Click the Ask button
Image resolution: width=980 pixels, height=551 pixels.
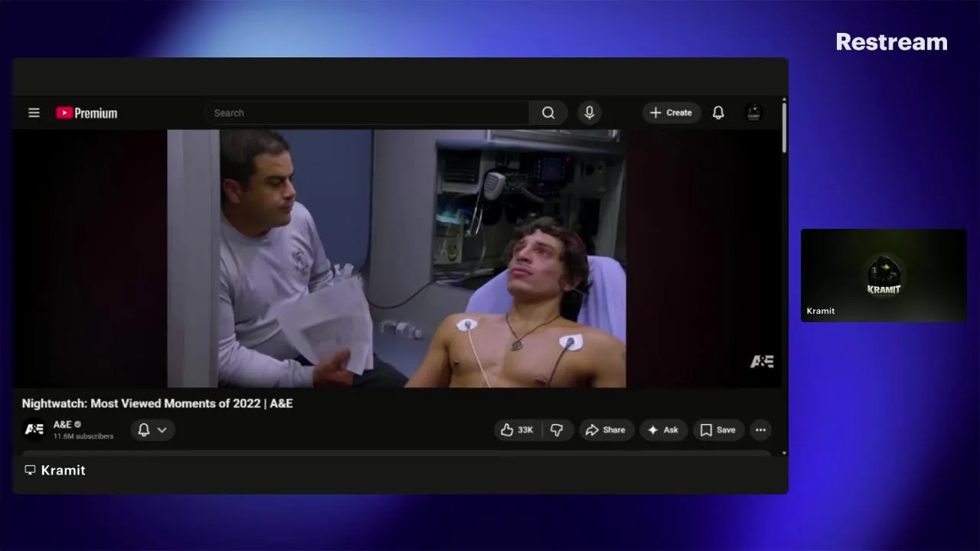coord(663,430)
